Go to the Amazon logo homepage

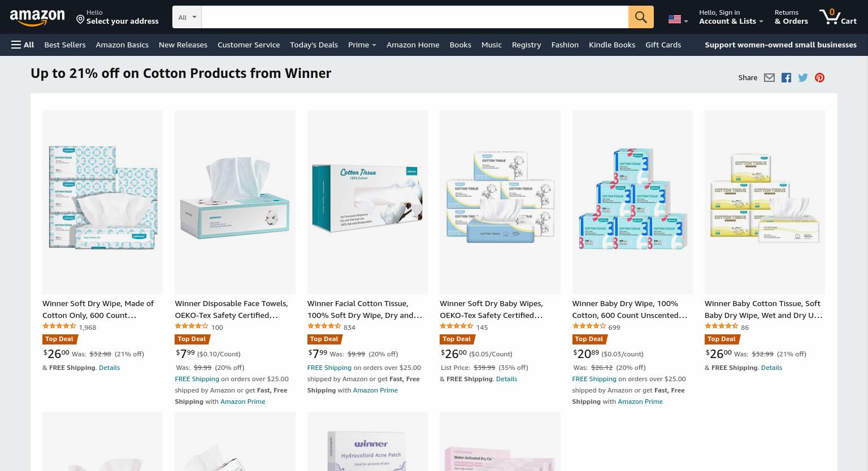tap(37, 18)
